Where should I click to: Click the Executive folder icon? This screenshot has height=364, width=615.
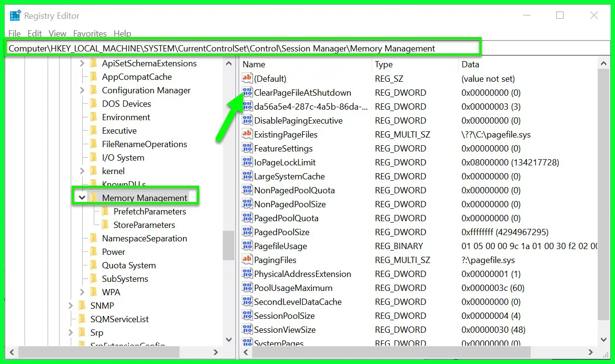point(94,131)
